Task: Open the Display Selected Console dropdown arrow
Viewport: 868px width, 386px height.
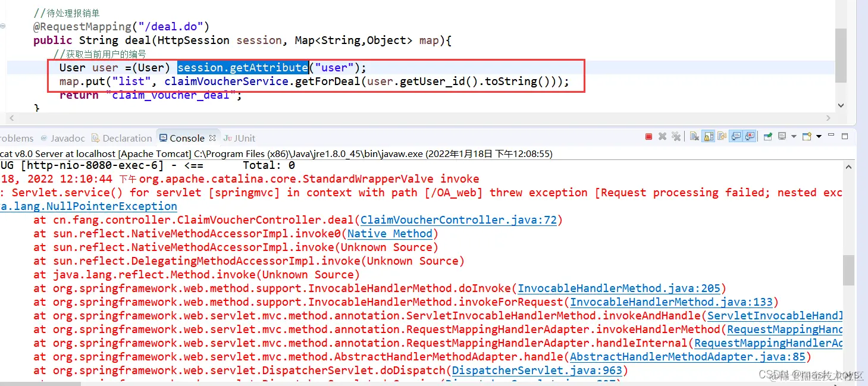Action: point(794,137)
